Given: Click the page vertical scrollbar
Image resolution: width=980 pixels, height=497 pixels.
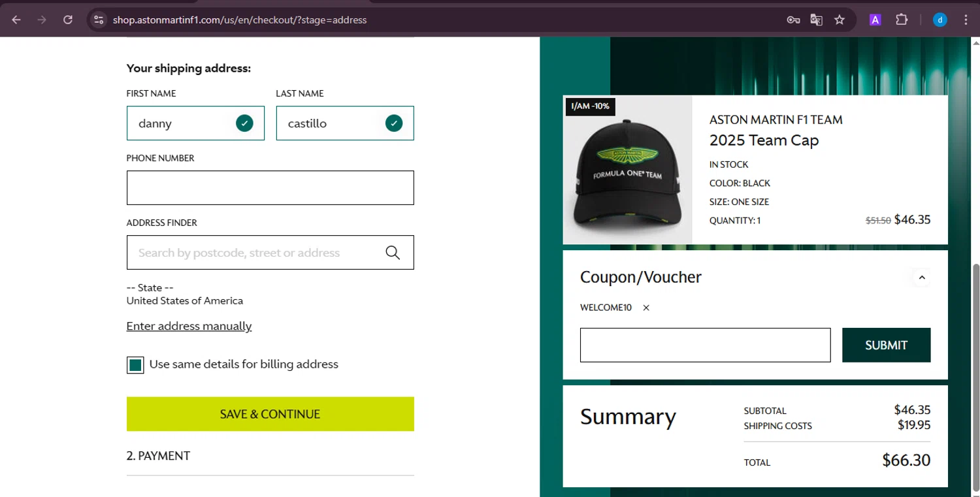Looking at the screenshot, I should (975, 379).
